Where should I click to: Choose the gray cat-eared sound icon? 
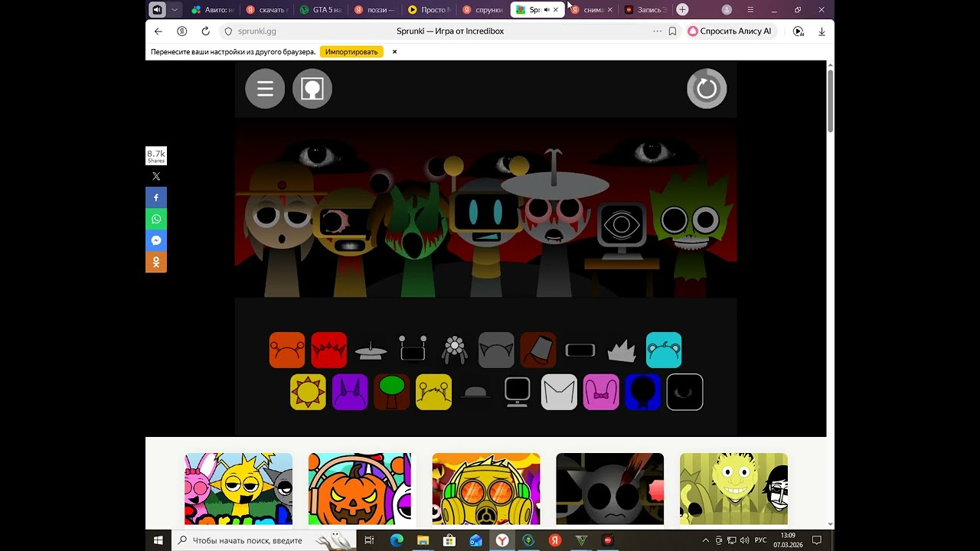click(x=496, y=350)
